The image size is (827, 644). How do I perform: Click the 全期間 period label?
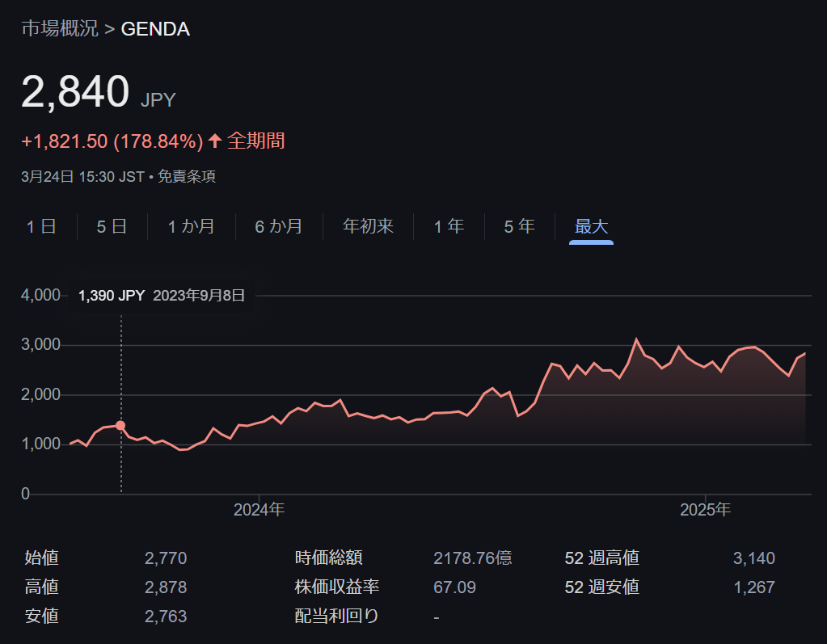255,141
